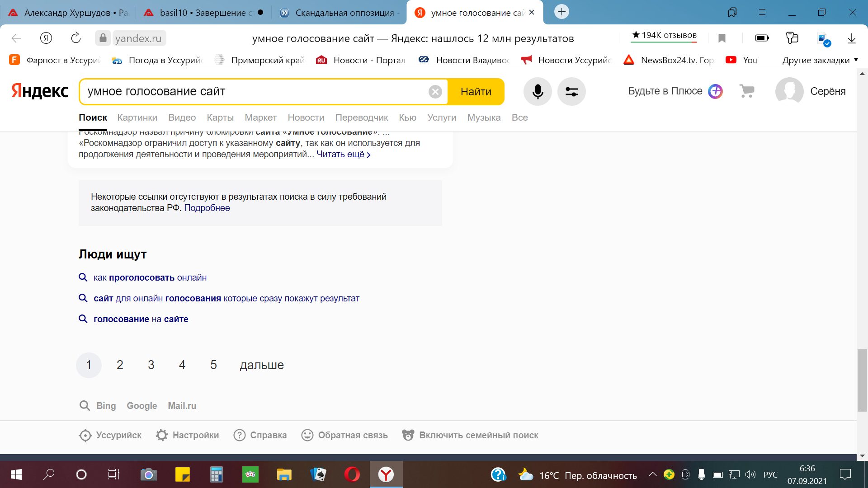Go to results page 2
The height and width of the screenshot is (488, 868).
point(120,365)
